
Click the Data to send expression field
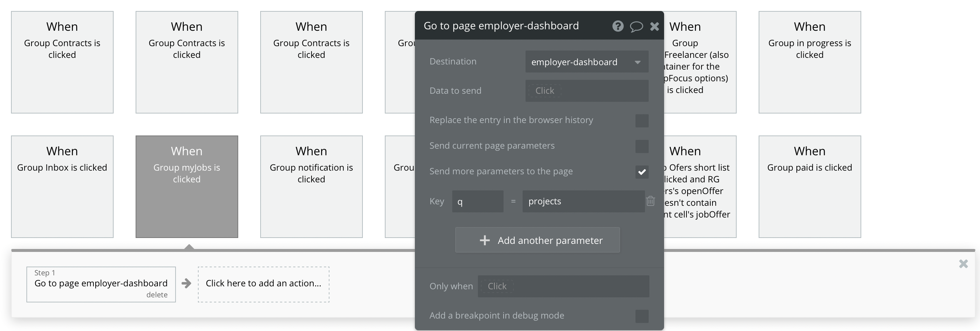(x=587, y=91)
